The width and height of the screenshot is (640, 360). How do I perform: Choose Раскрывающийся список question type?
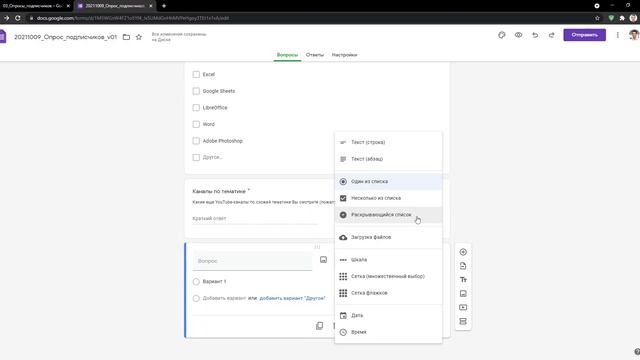click(x=388, y=215)
